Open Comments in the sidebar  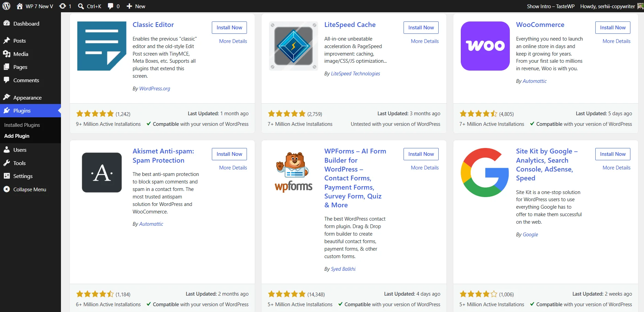pyautogui.click(x=30, y=80)
